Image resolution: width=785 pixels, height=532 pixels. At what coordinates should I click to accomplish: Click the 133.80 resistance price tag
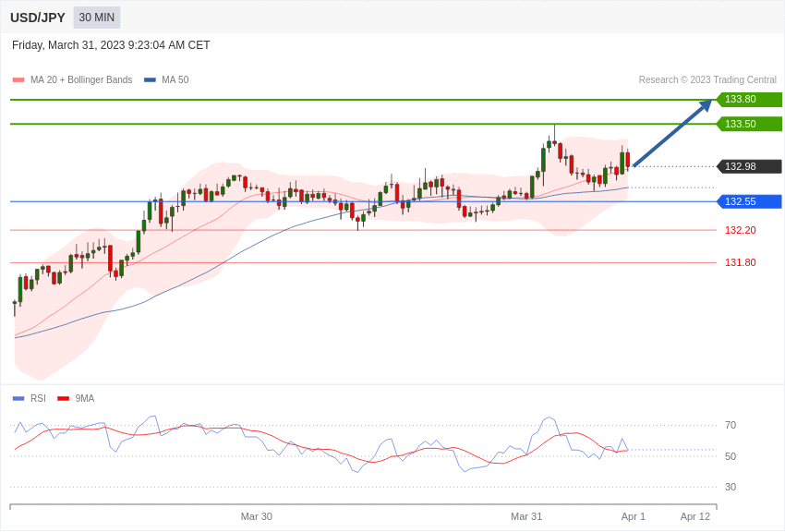(x=749, y=99)
